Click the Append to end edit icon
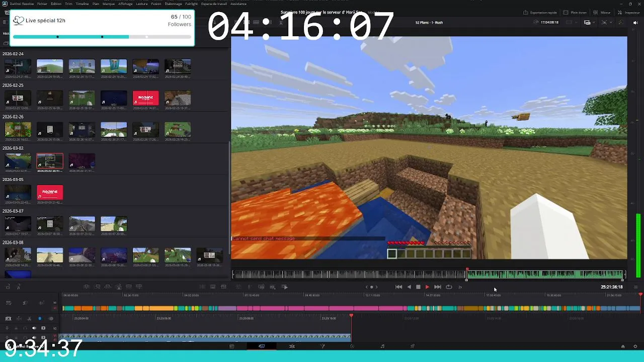 tap(98, 287)
